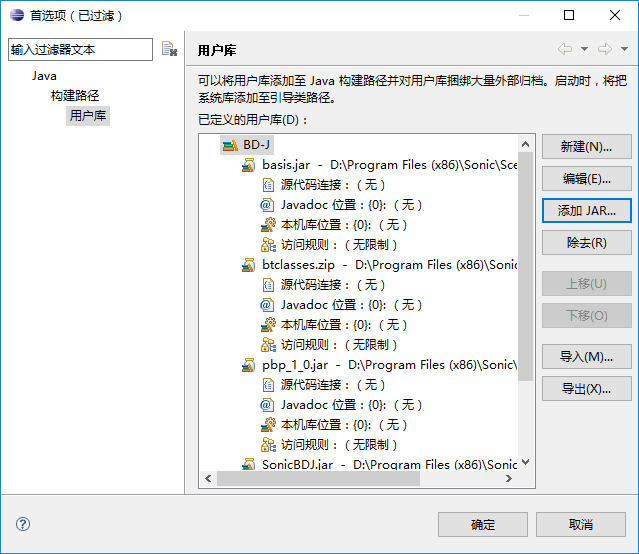Click the horizontal scrollbar thumb
Image resolution: width=639 pixels, height=554 pixels.
click(x=318, y=478)
